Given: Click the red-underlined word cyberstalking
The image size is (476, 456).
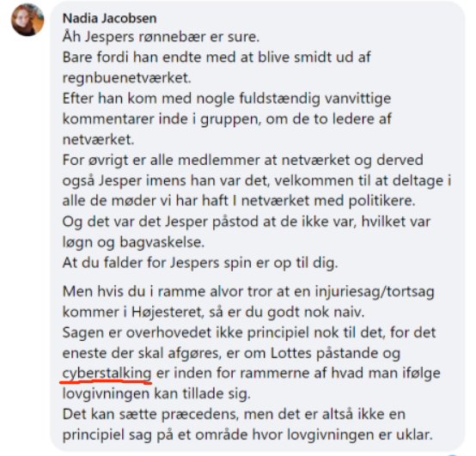Looking at the screenshot, I should [x=107, y=374].
